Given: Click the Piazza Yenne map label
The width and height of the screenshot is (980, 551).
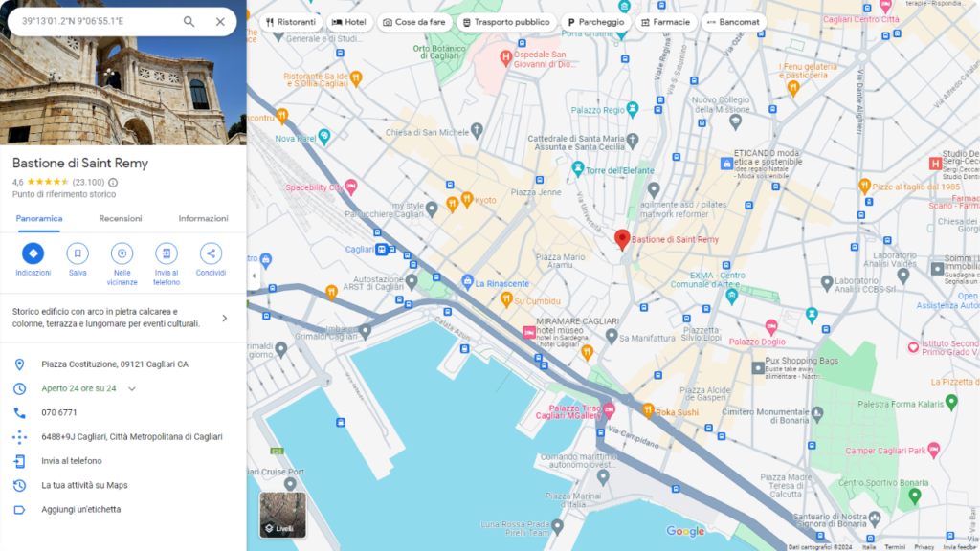Looking at the screenshot, I should 536,192.
